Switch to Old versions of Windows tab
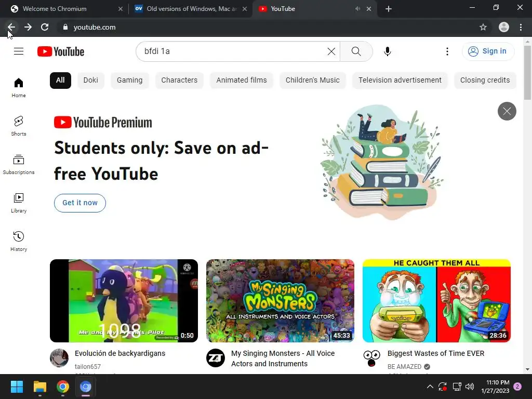The width and height of the screenshot is (532, 399). 190,9
